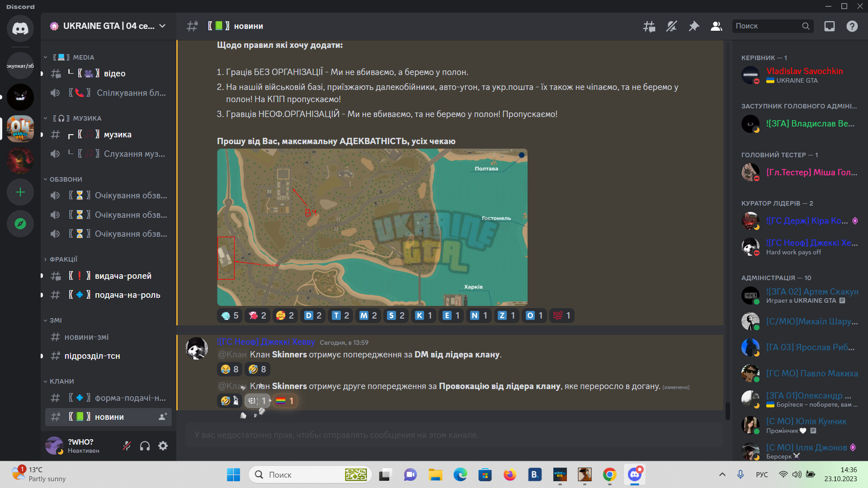Open the inbox icon
The image size is (868, 488).
[x=830, y=26]
